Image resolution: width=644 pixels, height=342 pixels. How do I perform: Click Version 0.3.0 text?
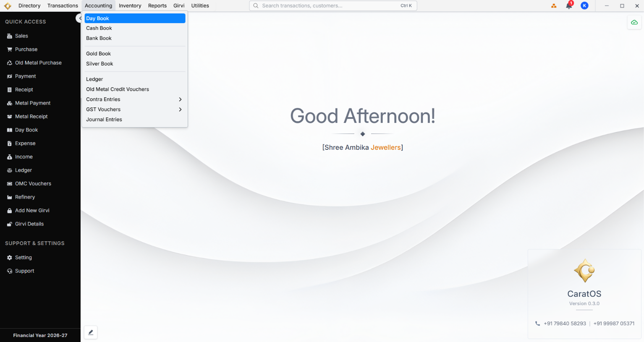pyautogui.click(x=584, y=303)
